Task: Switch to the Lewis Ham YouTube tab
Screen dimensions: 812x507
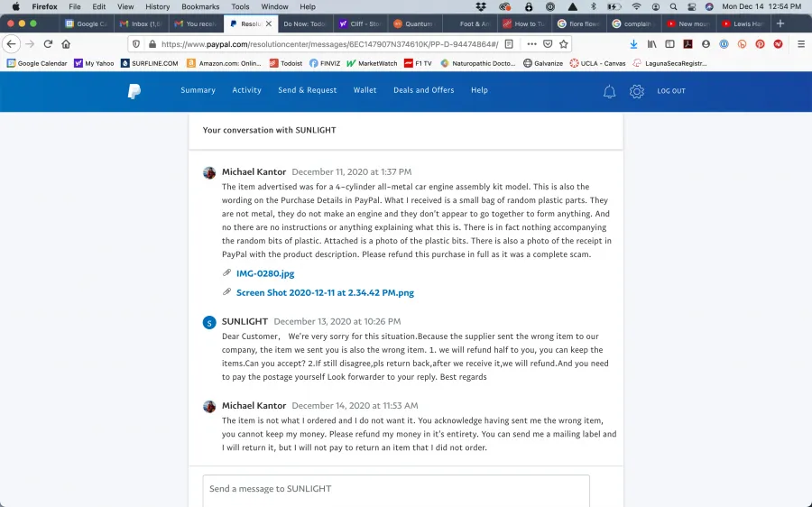Action: (x=743, y=23)
